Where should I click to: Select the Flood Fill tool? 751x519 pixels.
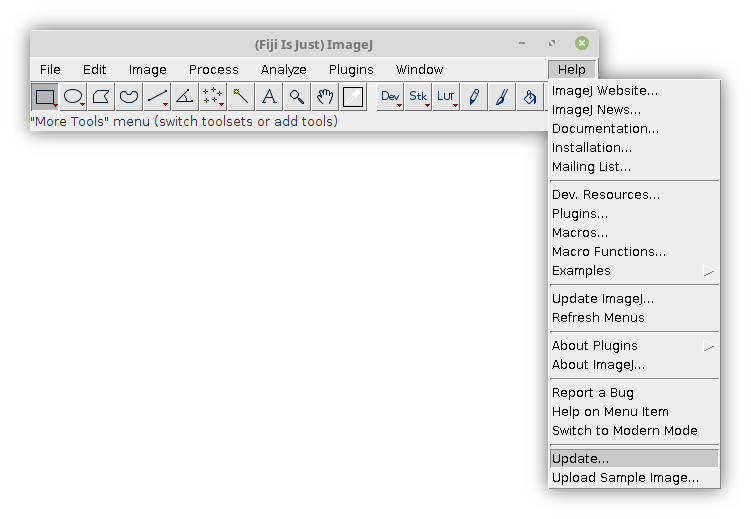click(530, 97)
